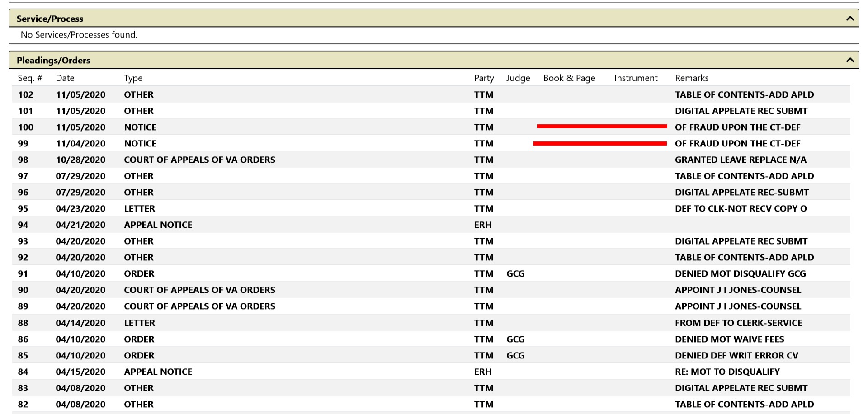868x414 pixels.
Task: Collapse the Pleadings/Orders section chevron
Action: (850, 60)
